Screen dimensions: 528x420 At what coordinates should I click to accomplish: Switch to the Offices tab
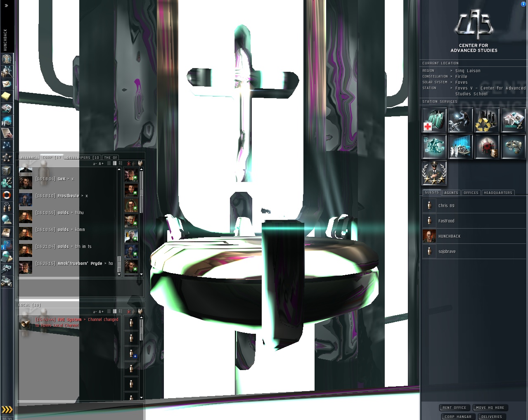tap(471, 193)
